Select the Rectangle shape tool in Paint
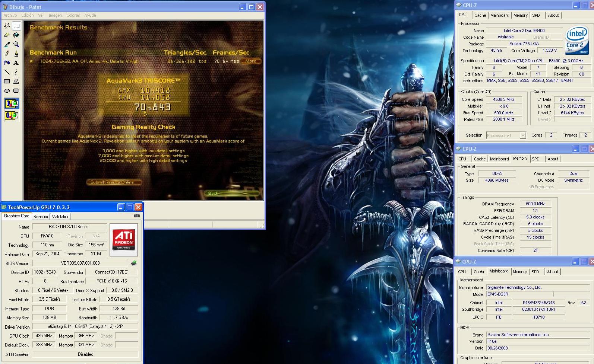This screenshot has width=594, height=364. coord(7,82)
